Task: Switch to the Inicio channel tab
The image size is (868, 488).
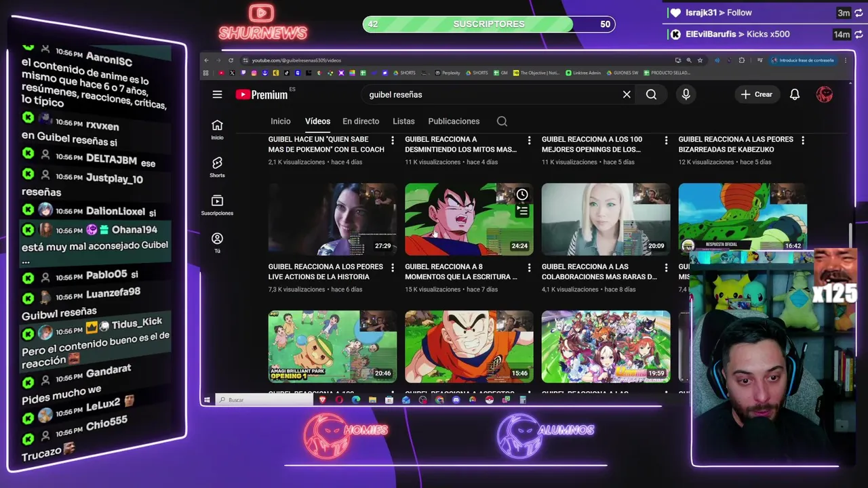Action: pos(280,121)
